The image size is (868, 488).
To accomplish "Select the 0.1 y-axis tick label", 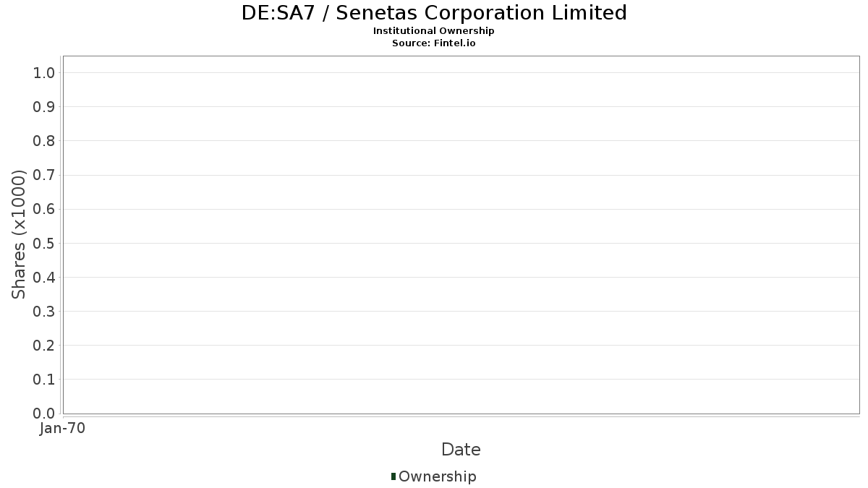I will click(44, 380).
